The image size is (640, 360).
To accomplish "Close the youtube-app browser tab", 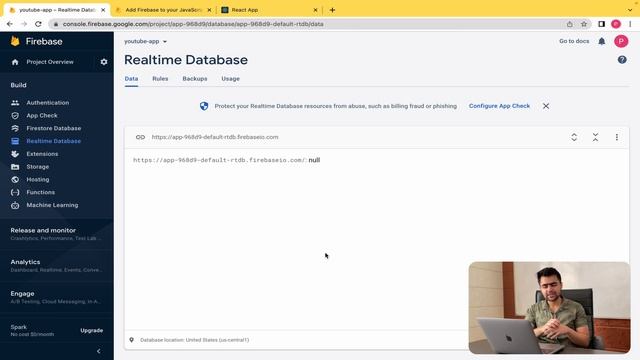I will 103,10.
